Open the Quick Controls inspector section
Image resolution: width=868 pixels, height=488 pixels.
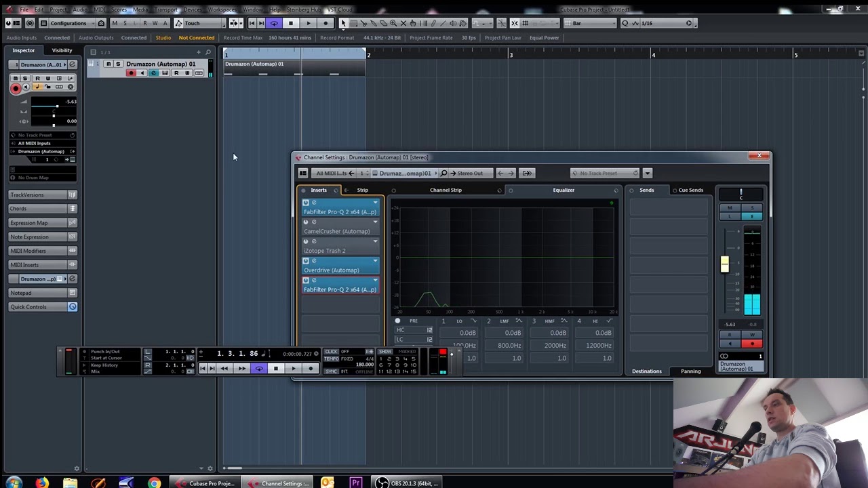(x=43, y=307)
